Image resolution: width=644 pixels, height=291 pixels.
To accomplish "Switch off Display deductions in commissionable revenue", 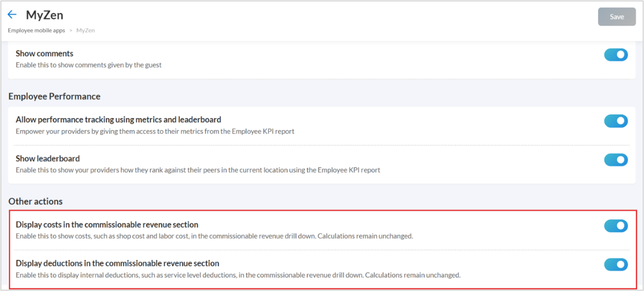I will pyautogui.click(x=616, y=265).
